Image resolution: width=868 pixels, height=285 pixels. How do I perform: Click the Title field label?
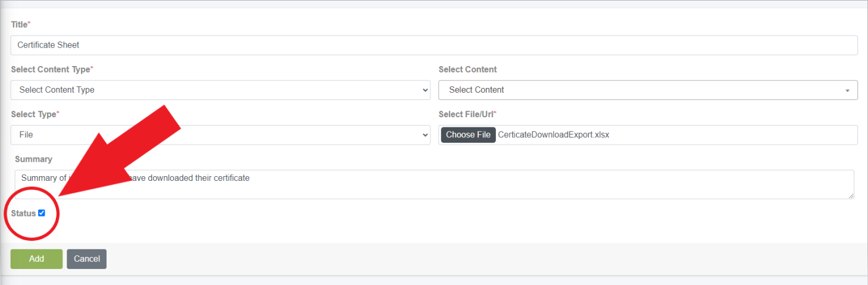tap(20, 24)
